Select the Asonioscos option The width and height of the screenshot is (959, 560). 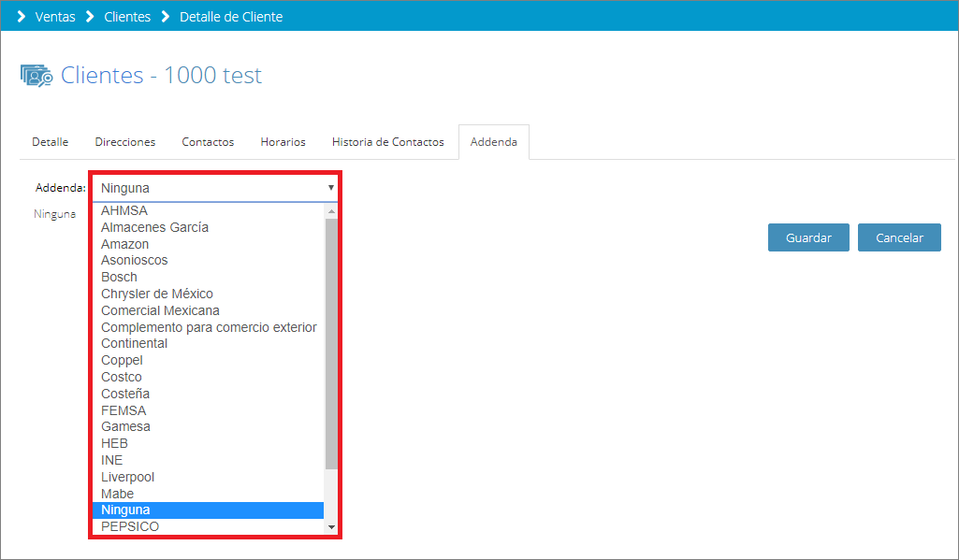coord(208,261)
